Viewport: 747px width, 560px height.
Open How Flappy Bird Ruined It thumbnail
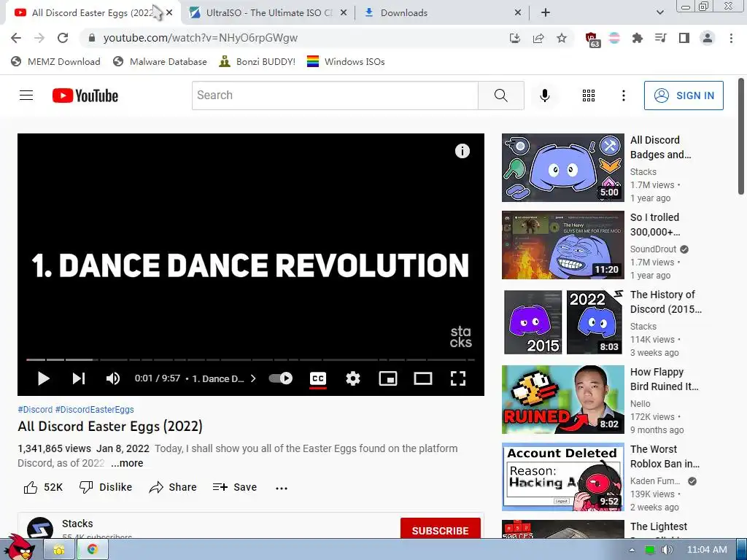(x=562, y=400)
